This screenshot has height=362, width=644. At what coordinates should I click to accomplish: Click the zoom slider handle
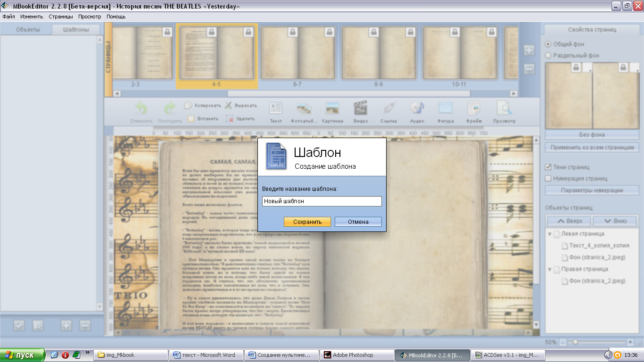(x=575, y=342)
